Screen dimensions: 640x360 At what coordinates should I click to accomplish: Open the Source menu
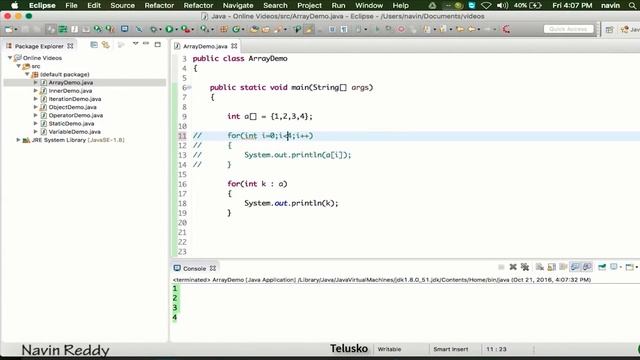pyautogui.click(x=122, y=5)
